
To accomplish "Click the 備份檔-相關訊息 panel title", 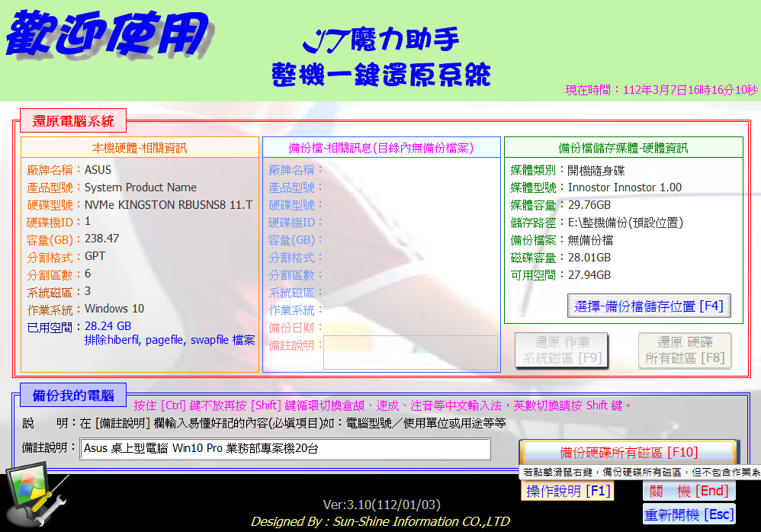I will coord(381,148).
